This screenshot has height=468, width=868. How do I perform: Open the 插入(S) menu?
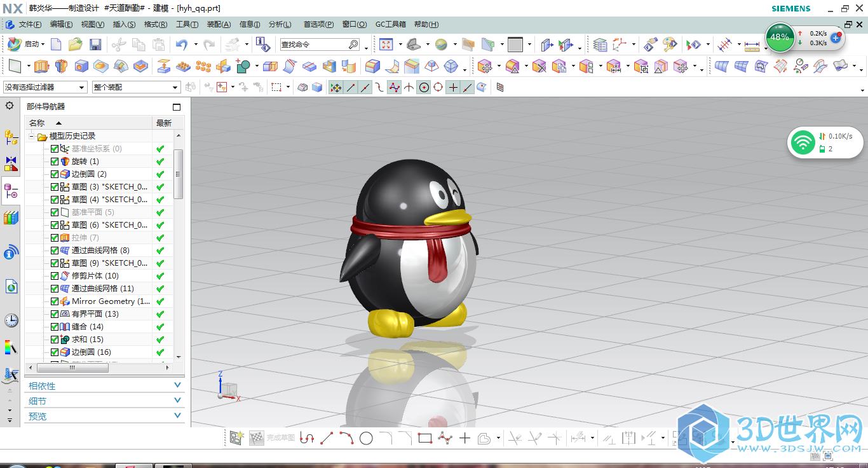[124, 25]
